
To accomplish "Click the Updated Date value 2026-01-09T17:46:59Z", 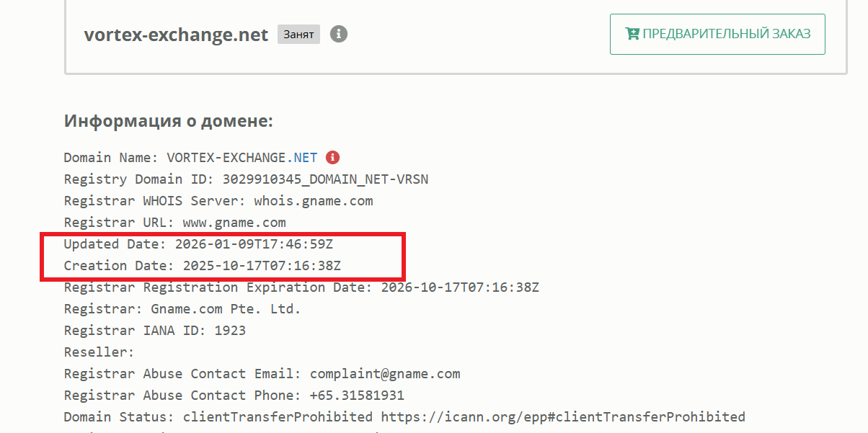I will [x=254, y=244].
